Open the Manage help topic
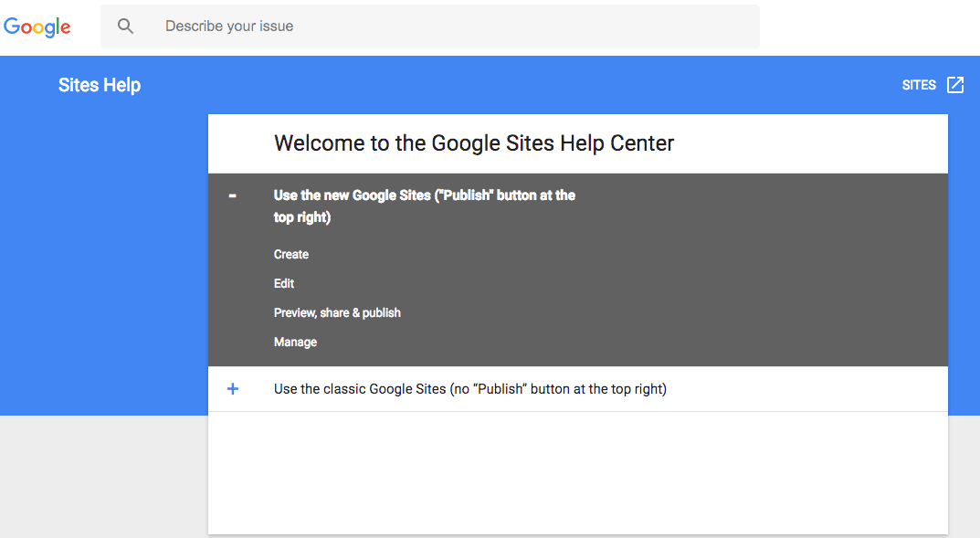 coord(295,343)
